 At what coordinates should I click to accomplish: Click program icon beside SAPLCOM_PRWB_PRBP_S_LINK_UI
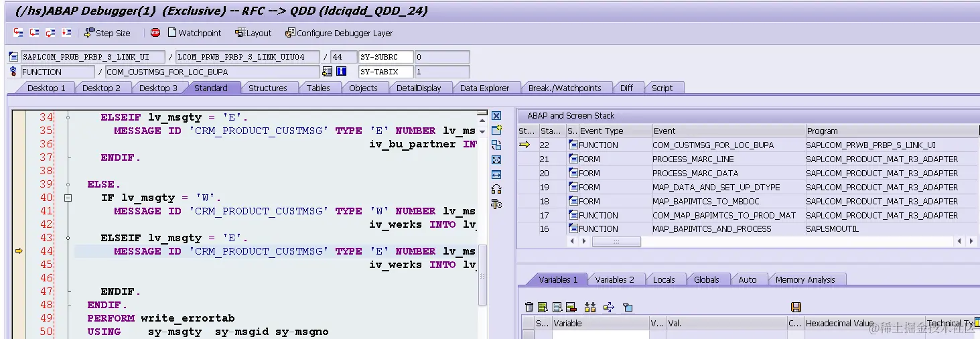click(13, 58)
